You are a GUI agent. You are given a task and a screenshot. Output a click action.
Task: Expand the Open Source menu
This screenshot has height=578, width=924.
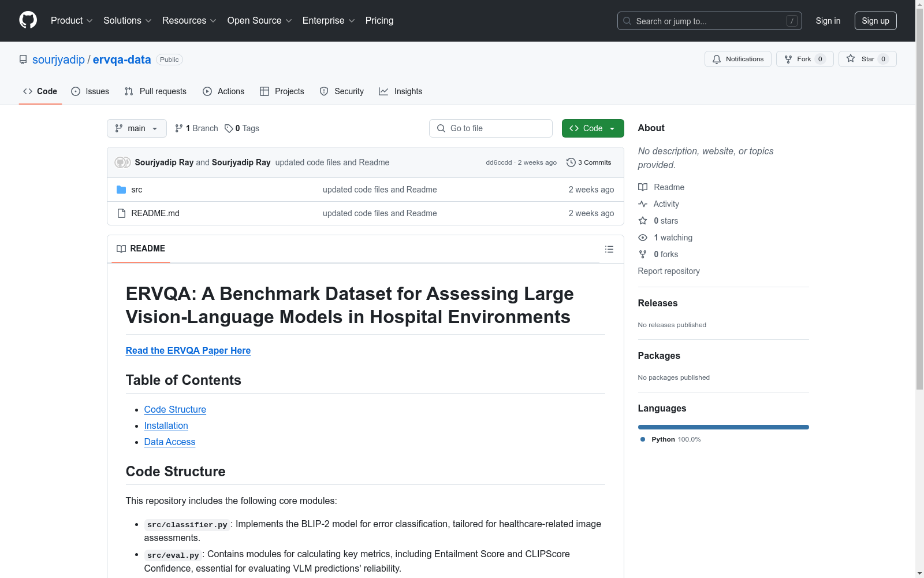pyautogui.click(x=260, y=21)
